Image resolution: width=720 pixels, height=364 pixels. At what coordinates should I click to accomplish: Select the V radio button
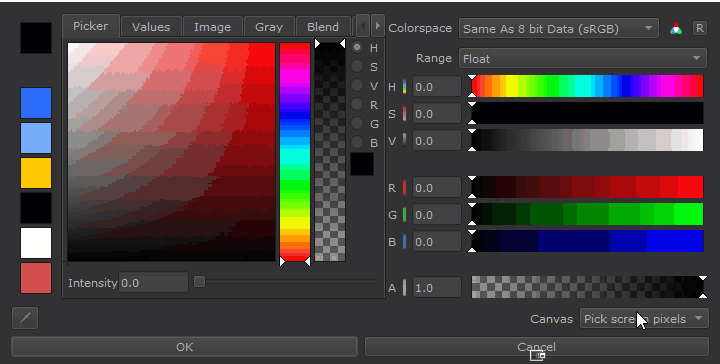pos(357,85)
